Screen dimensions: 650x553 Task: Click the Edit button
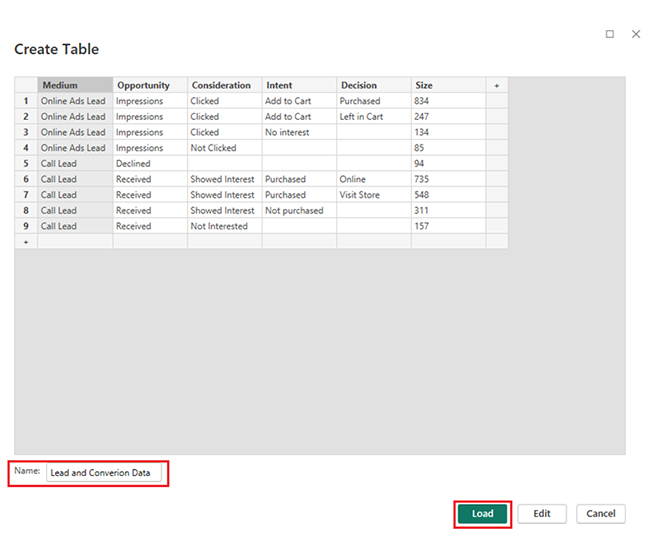[x=541, y=514]
